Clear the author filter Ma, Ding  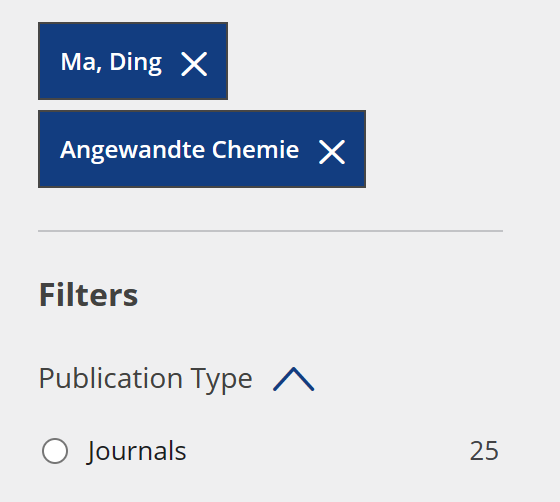click(194, 64)
